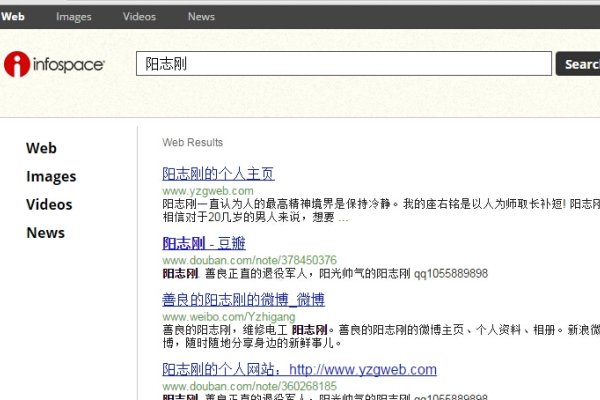Open result 善良的阳志刚的微博_微博
Screen dimensions: 600x400
(243, 299)
